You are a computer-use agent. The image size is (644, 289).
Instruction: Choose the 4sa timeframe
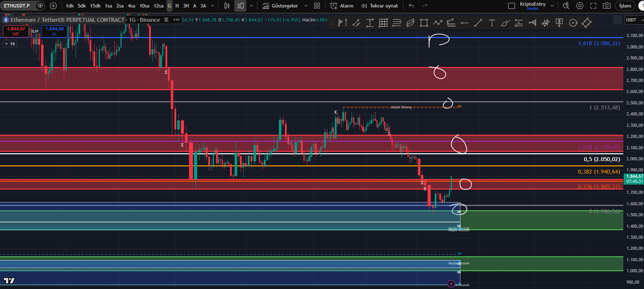[x=131, y=5]
